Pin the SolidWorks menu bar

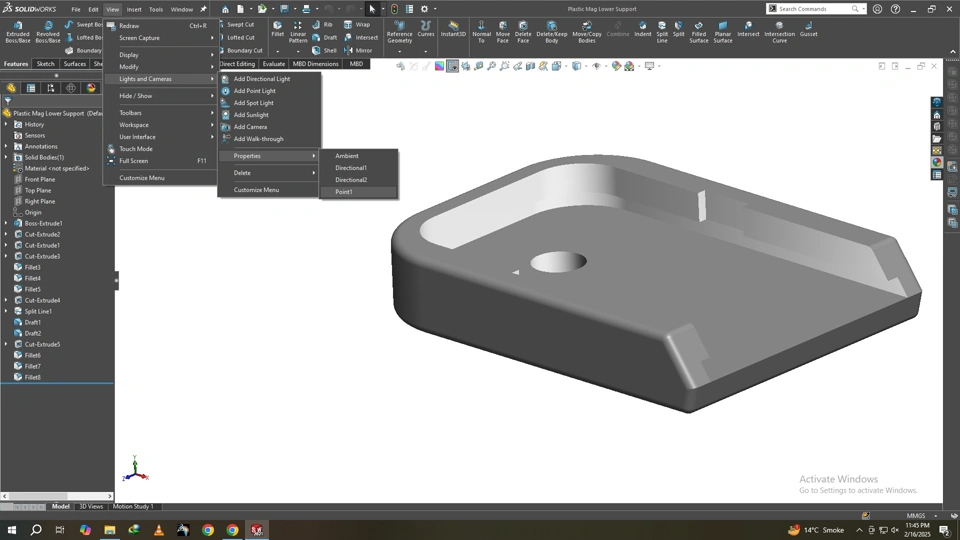[203, 9]
